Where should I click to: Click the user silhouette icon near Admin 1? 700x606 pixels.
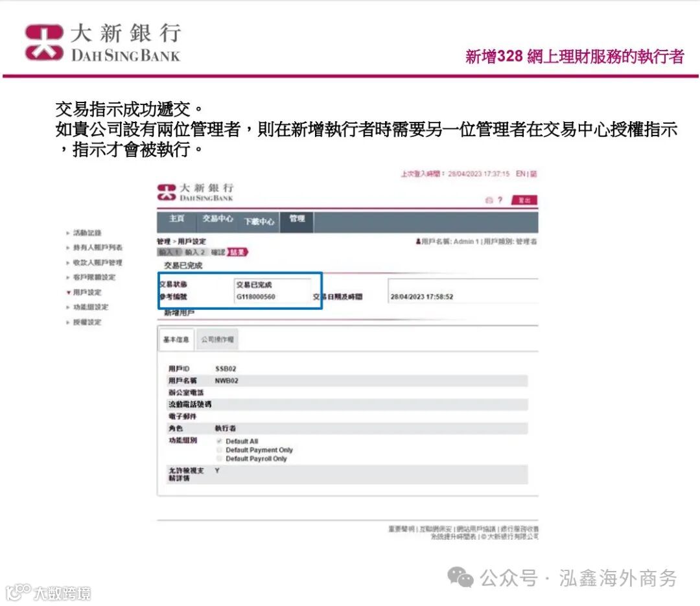point(418,242)
